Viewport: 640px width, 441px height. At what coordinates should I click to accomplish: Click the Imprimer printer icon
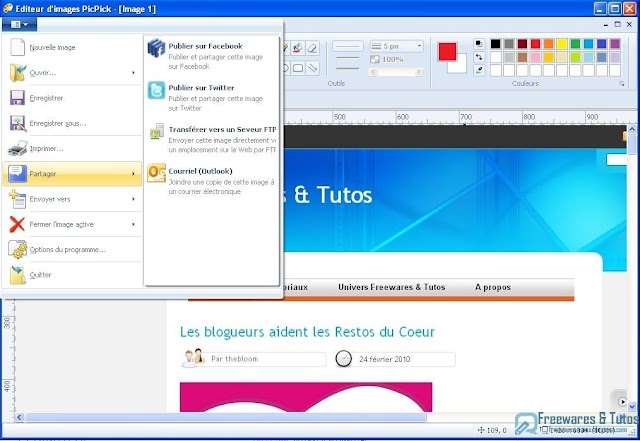point(17,149)
